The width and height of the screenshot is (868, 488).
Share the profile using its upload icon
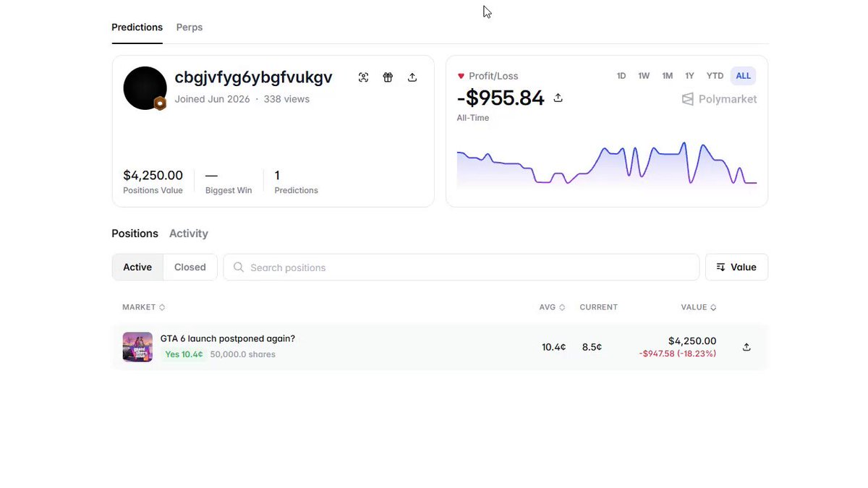412,77
